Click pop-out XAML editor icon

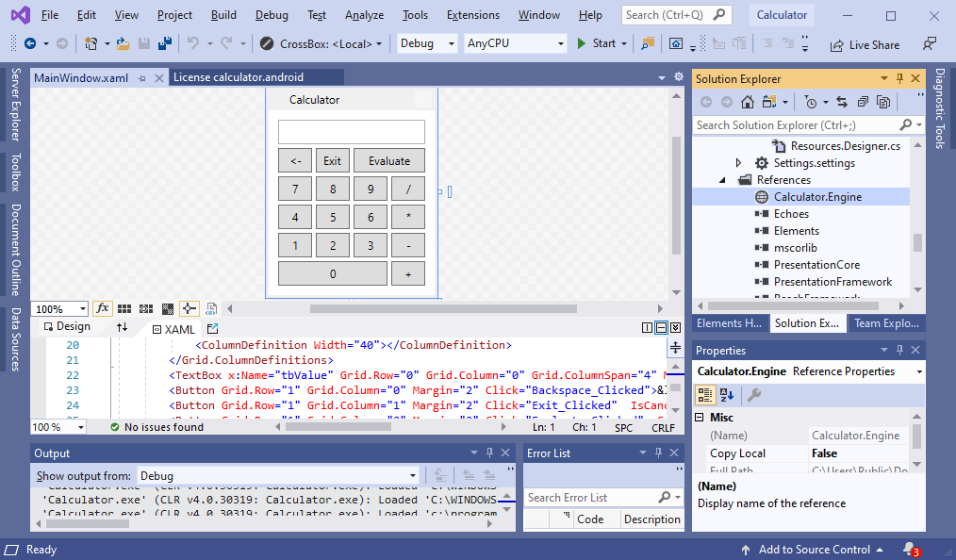(212, 329)
